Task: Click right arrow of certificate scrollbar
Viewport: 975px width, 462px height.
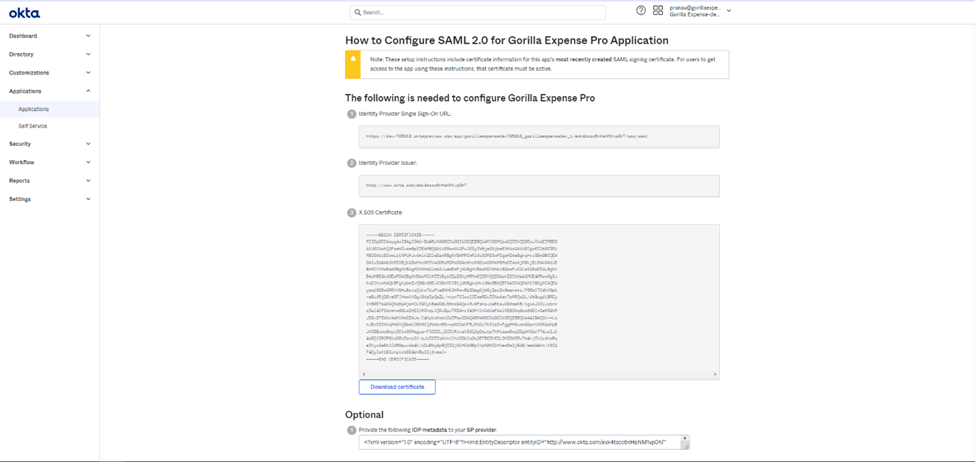Action: point(716,375)
